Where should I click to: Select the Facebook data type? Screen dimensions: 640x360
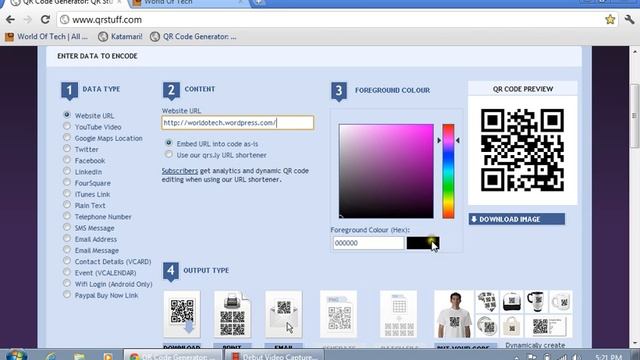(67, 160)
